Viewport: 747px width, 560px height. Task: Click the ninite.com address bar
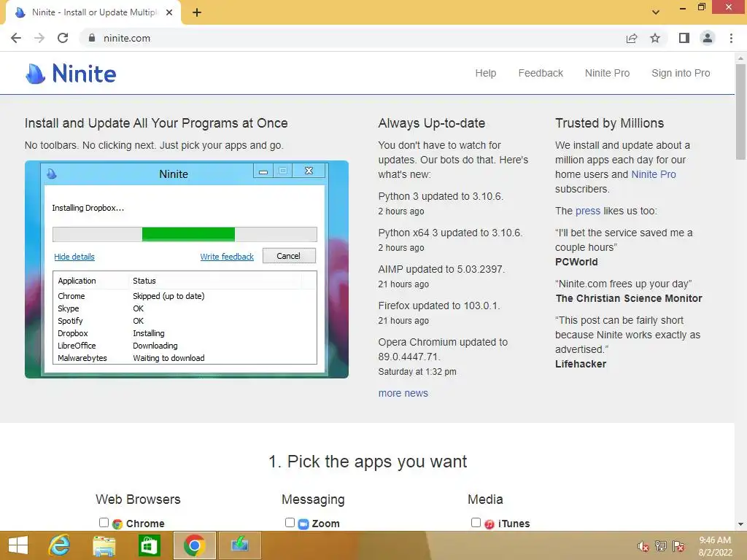(352, 38)
